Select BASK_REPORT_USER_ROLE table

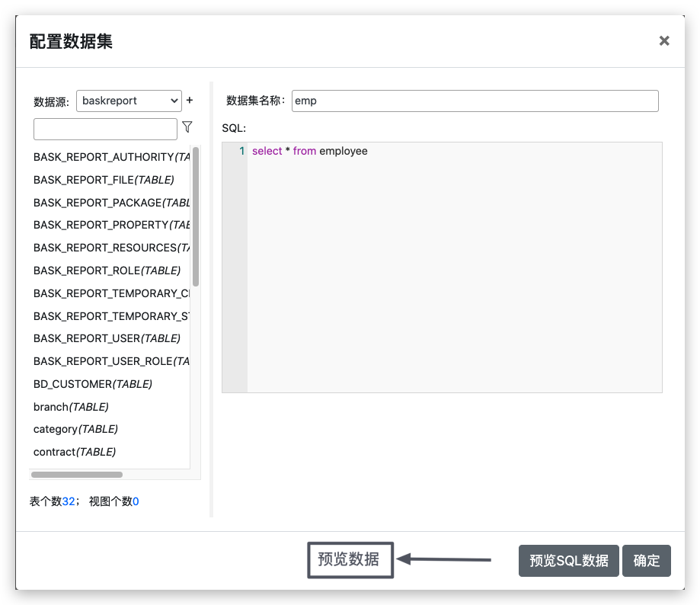pos(112,361)
